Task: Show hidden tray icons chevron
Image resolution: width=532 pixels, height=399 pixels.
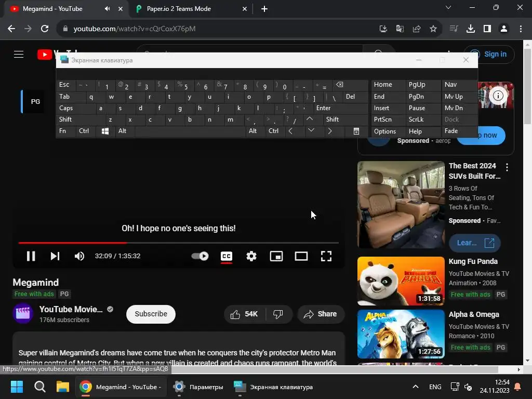Action: (415, 387)
